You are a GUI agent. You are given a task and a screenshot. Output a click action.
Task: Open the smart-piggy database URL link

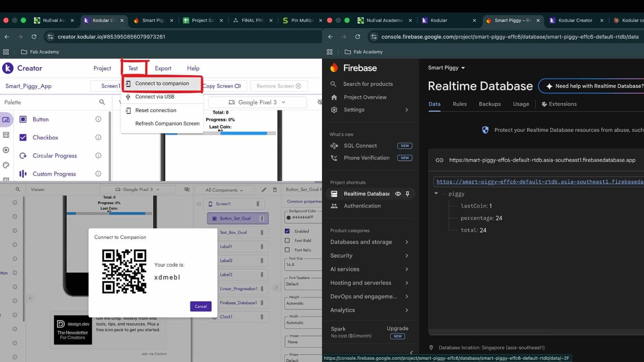point(539,182)
